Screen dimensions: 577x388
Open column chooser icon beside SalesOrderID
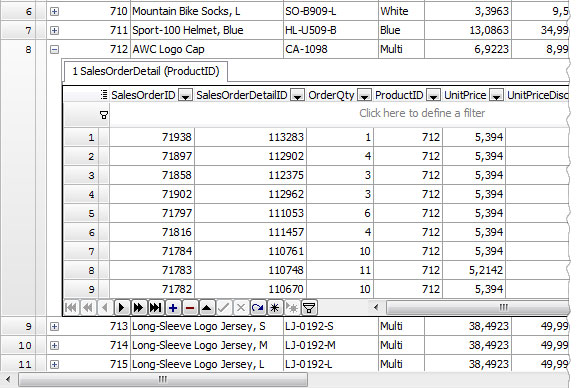point(104,95)
